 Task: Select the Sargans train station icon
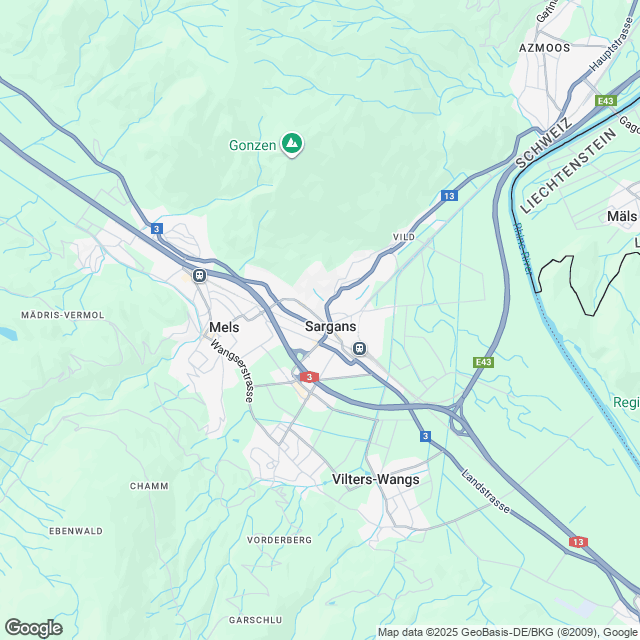coord(359,349)
